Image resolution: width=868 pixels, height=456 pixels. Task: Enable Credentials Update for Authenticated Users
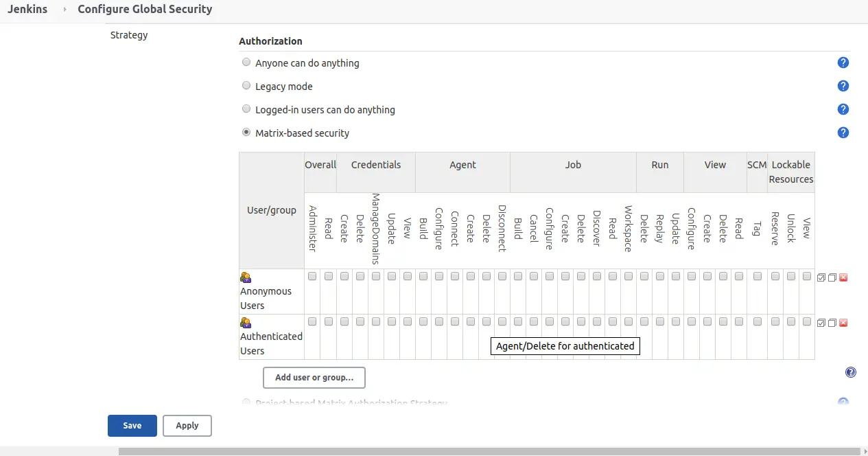click(392, 321)
